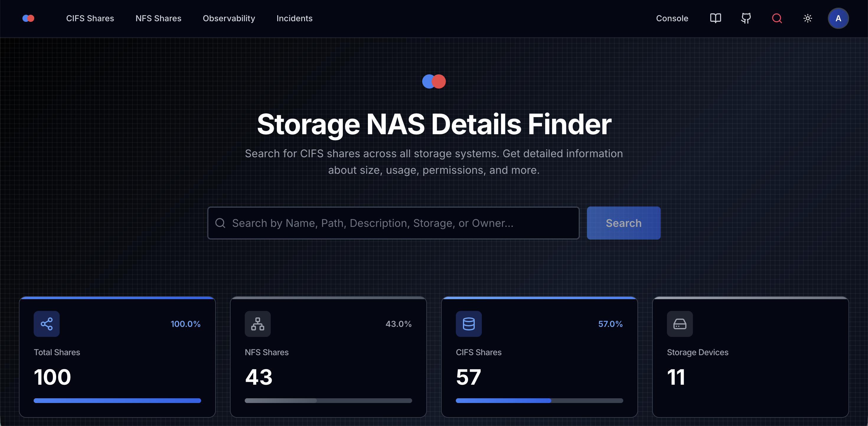Click the red search icon in navbar
The height and width of the screenshot is (426, 868).
(777, 18)
